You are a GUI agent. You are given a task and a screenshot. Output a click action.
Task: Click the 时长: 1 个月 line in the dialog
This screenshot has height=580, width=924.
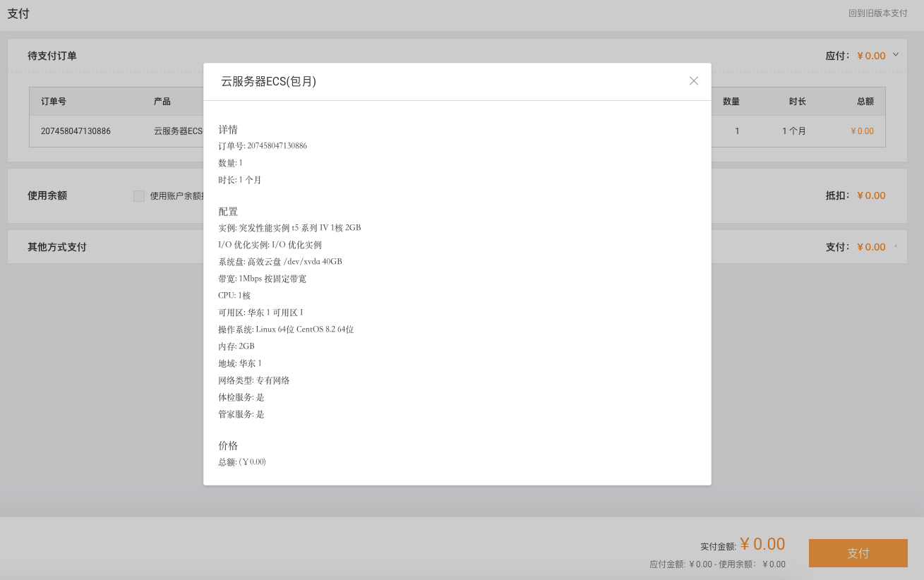(240, 180)
